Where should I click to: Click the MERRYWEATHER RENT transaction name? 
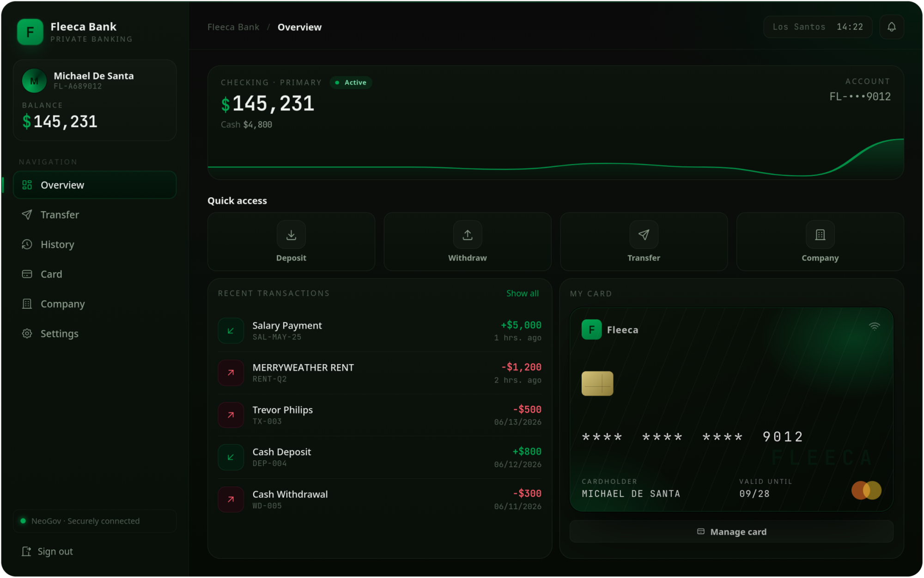click(x=303, y=367)
